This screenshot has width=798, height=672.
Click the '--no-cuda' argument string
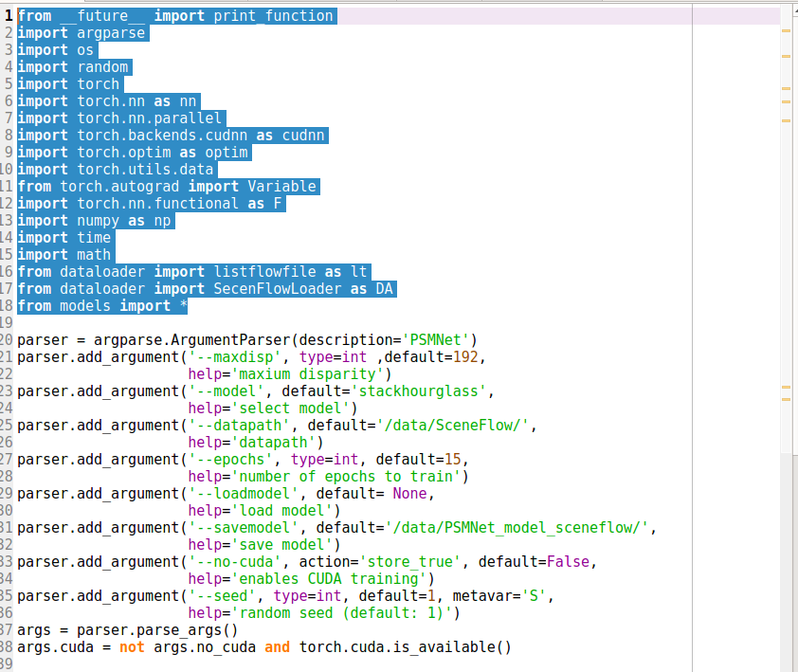click(x=239, y=561)
